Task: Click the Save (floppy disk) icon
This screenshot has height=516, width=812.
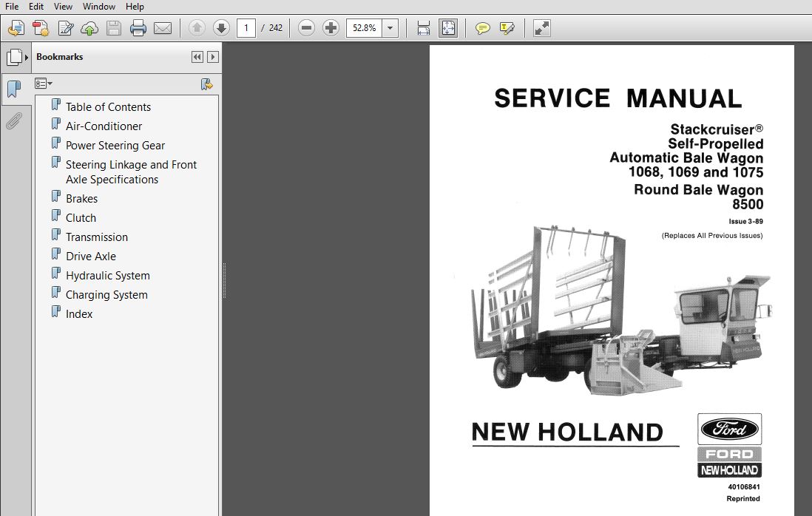Action: click(113, 28)
